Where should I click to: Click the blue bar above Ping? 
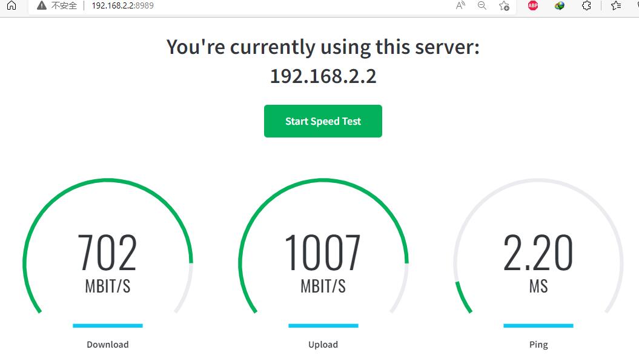(x=538, y=326)
